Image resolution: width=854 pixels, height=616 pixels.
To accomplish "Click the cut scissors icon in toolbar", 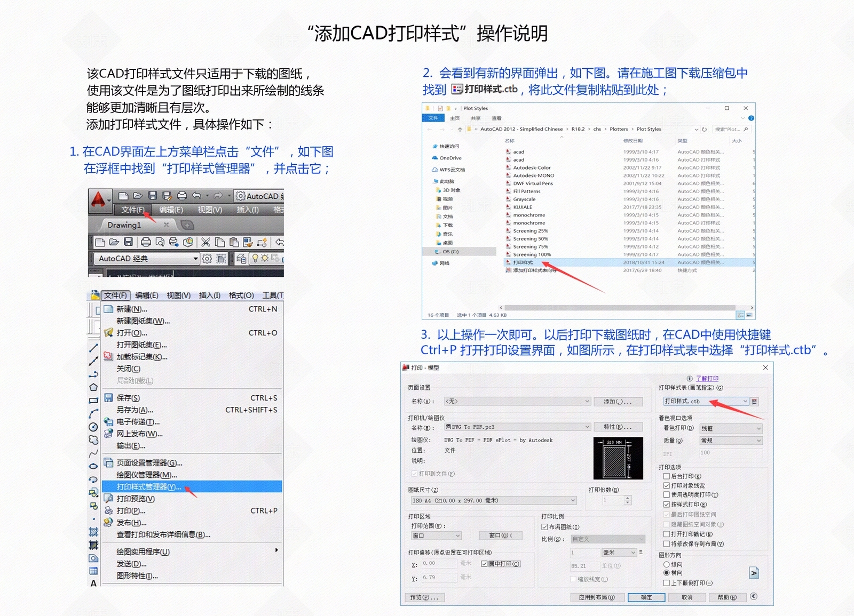I will click(205, 242).
